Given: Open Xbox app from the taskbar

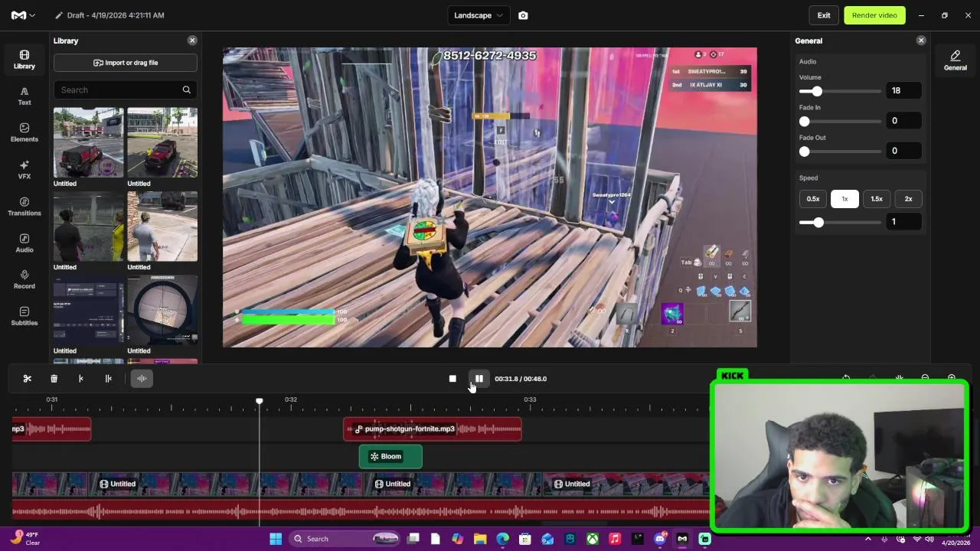Looking at the screenshot, I should [x=593, y=539].
